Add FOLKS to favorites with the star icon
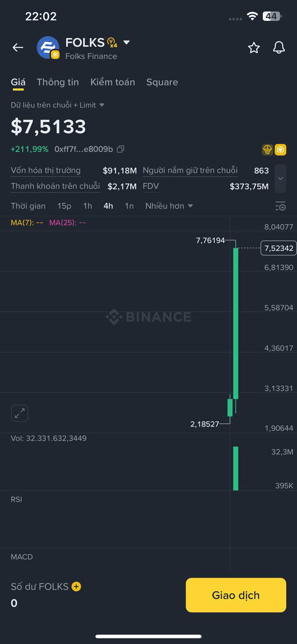The image size is (297, 644). tap(254, 48)
